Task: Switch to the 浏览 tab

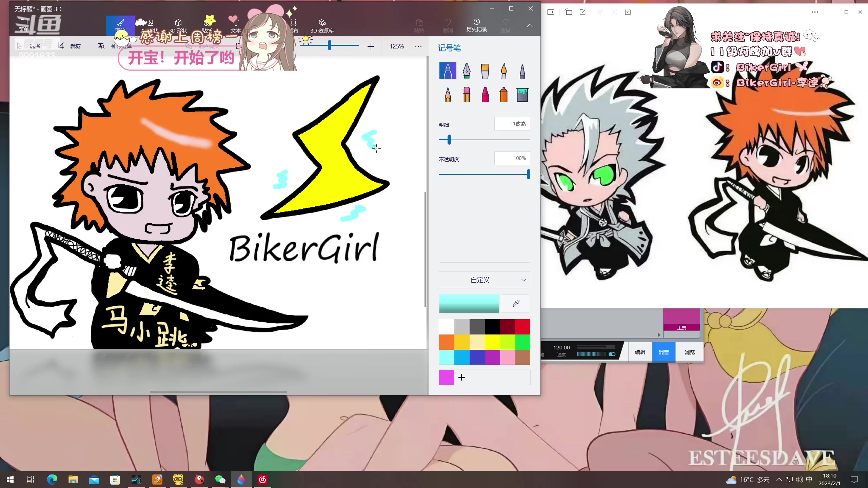Action: coord(689,352)
